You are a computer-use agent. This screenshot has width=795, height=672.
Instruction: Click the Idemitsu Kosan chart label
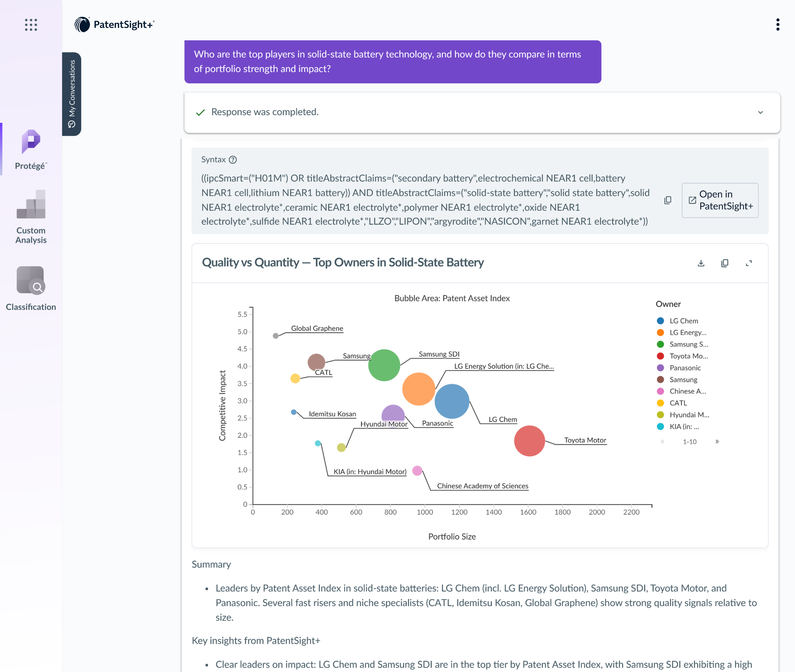click(332, 414)
